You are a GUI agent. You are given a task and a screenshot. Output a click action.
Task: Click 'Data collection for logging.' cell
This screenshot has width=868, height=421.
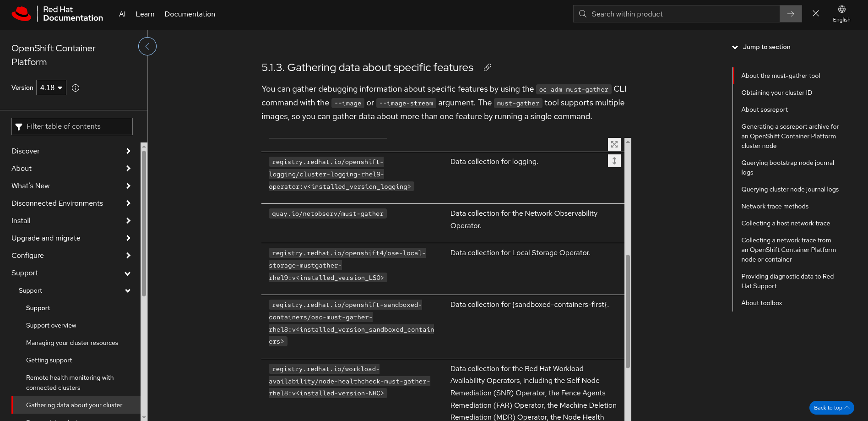[494, 162]
